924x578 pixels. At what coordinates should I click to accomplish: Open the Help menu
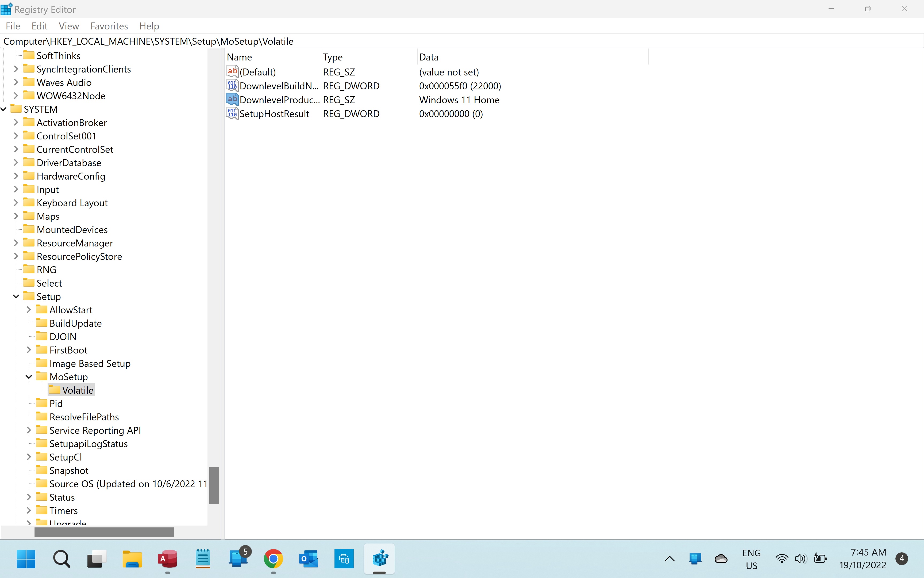tap(149, 26)
